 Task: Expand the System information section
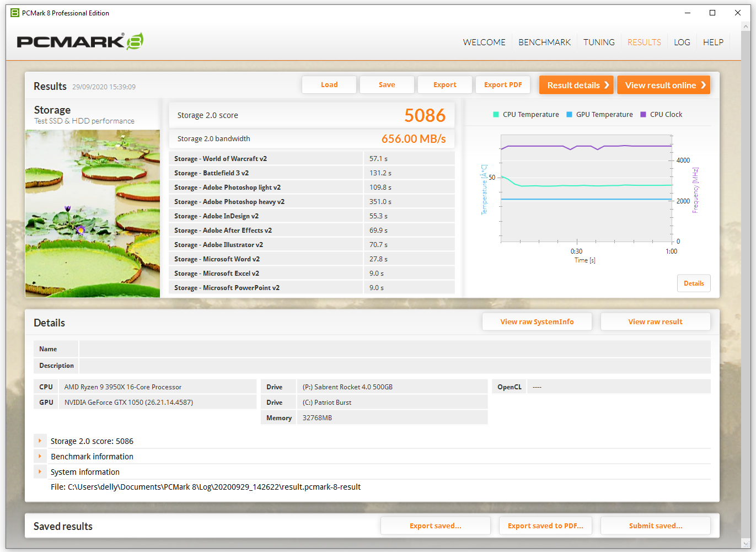(40, 471)
